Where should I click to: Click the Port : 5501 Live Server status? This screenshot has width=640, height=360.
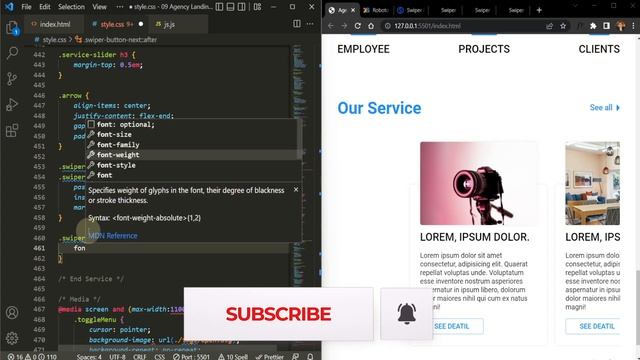click(191, 356)
